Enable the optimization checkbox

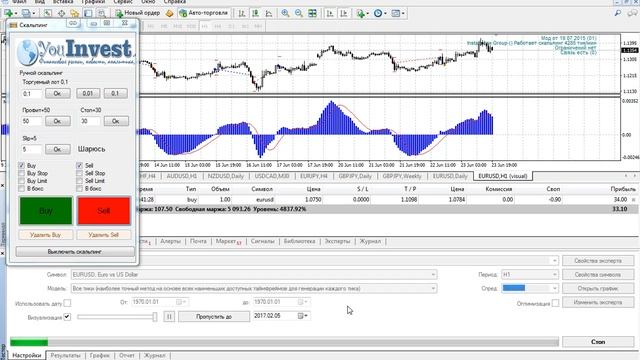[555, 303]
